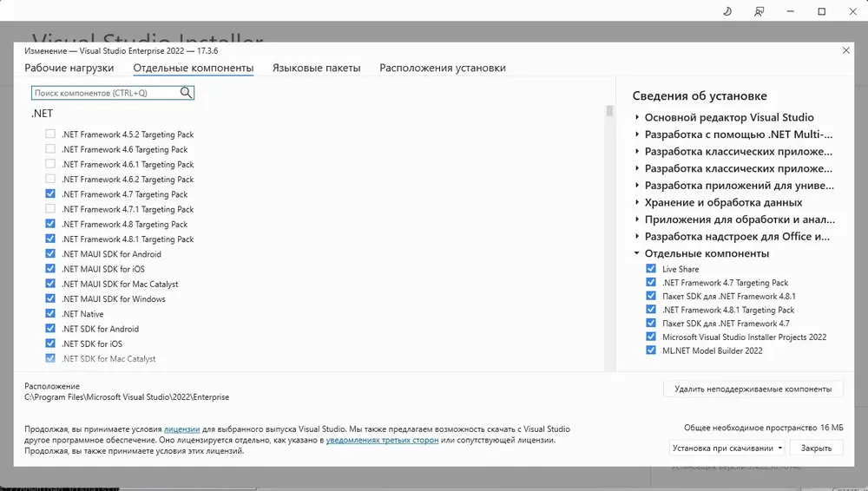868x491 pixels.
Task: Expand second Разработка классических приложе… item
Action: click(x=637, y=168)
